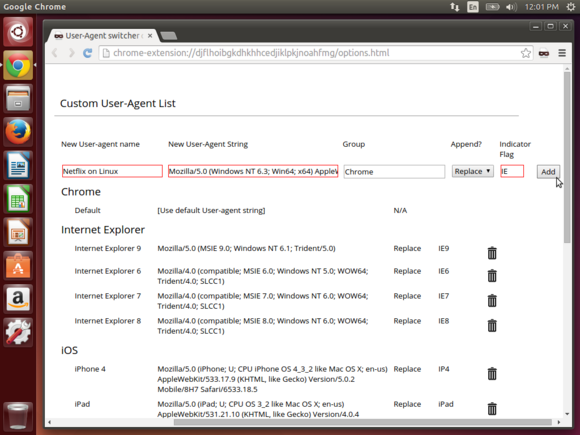
Task: Open the system gear session menu
Action: pos(571,7)
